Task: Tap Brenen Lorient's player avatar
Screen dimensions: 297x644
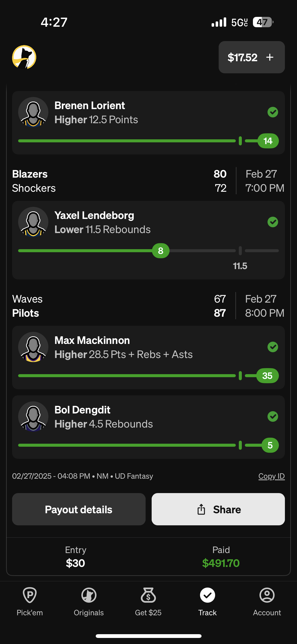Action: click(x=33, y=112)
